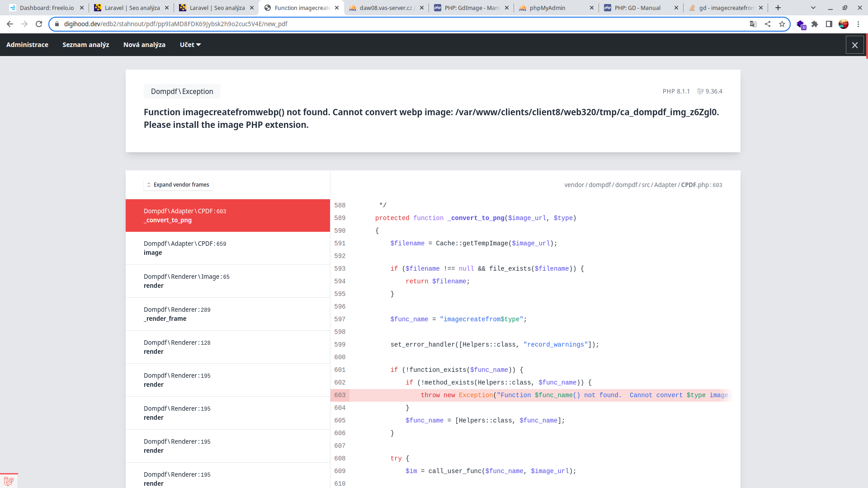The width and height of the screenshot is (868, 488).
Task: Bookmark this page with star icon
Action: [782, 24]
